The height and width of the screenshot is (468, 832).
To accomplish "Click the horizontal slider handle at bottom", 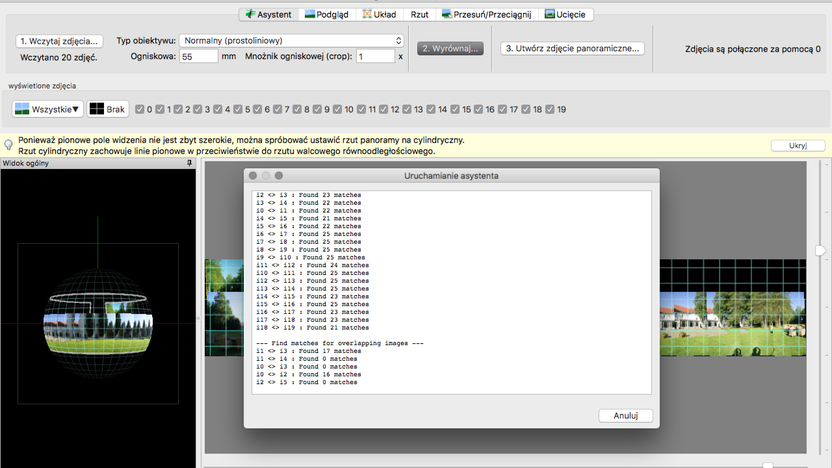I will [768, 465].
